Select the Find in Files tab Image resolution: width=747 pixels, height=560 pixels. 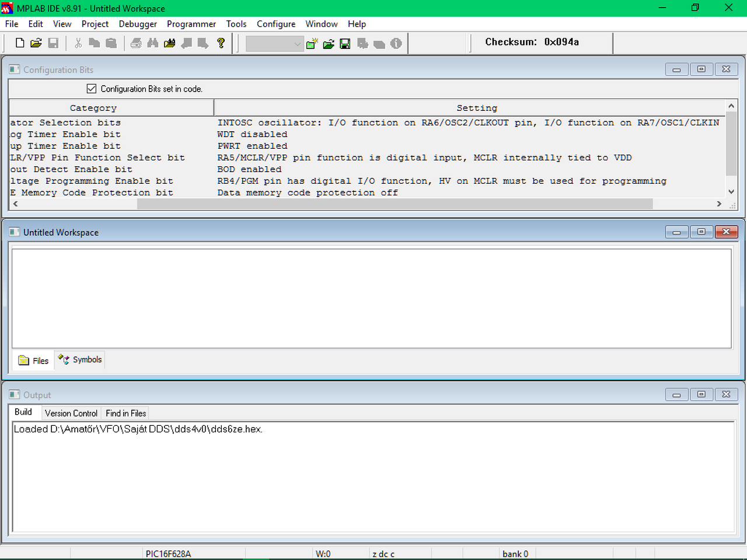[x=126, y=413]
